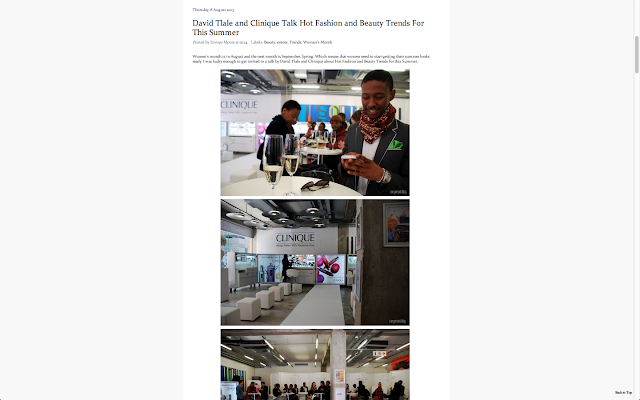
Task: Open the Women's Month label link
Action: [318, 42]
